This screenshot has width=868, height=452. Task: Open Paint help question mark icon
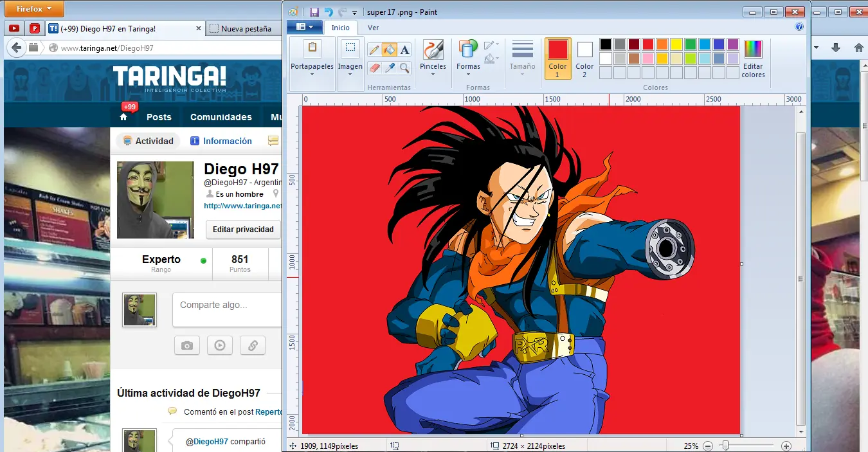coord(799,27)
